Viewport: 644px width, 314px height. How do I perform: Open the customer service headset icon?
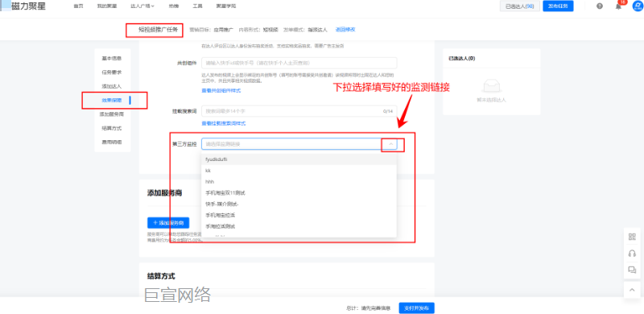point(632,254)
